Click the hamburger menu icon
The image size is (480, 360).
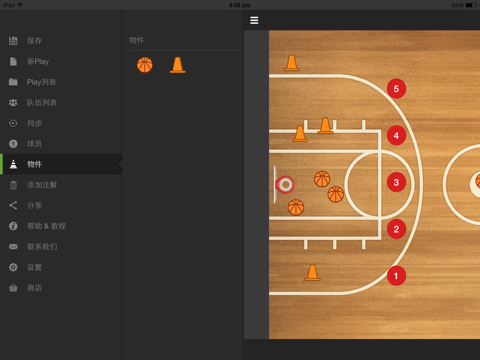[254, 20]
